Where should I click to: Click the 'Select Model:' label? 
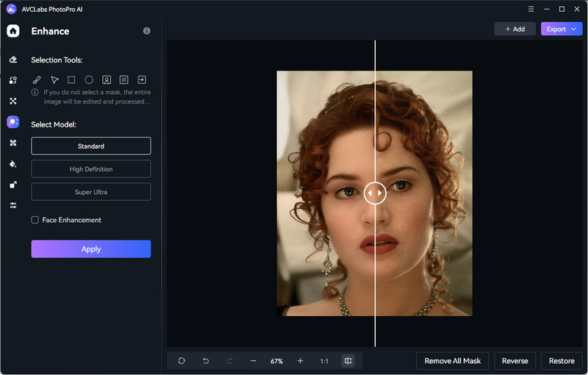(54, 124)
